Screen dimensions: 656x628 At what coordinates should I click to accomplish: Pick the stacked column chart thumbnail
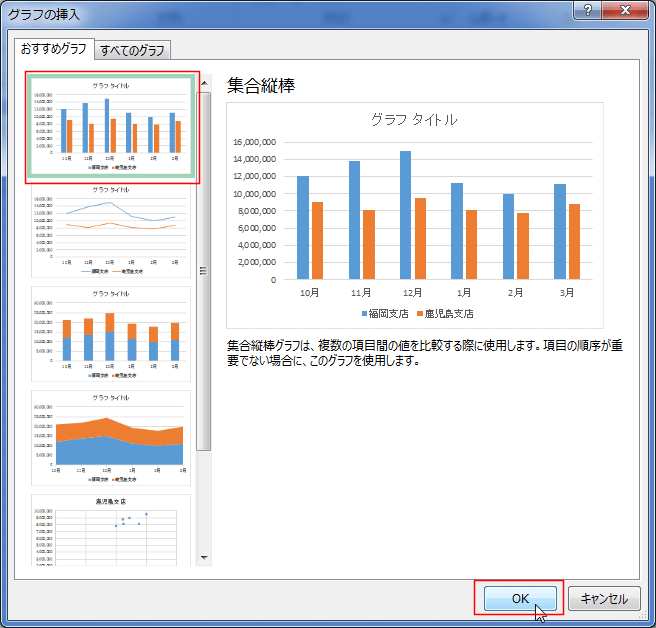tap(111, 334)
